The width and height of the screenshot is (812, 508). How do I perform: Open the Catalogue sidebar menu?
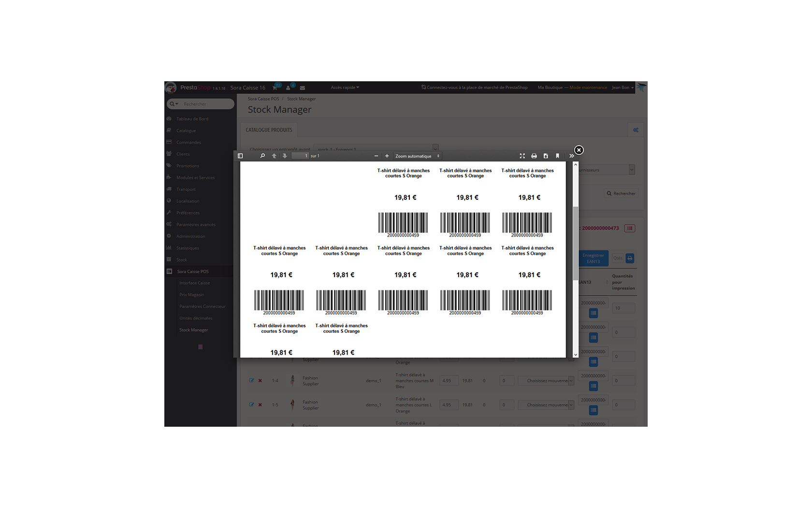pyautogui.click(x=186, y=131)
